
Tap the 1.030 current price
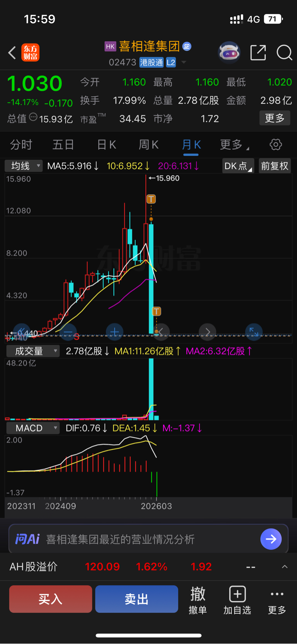tap(35, 84)
